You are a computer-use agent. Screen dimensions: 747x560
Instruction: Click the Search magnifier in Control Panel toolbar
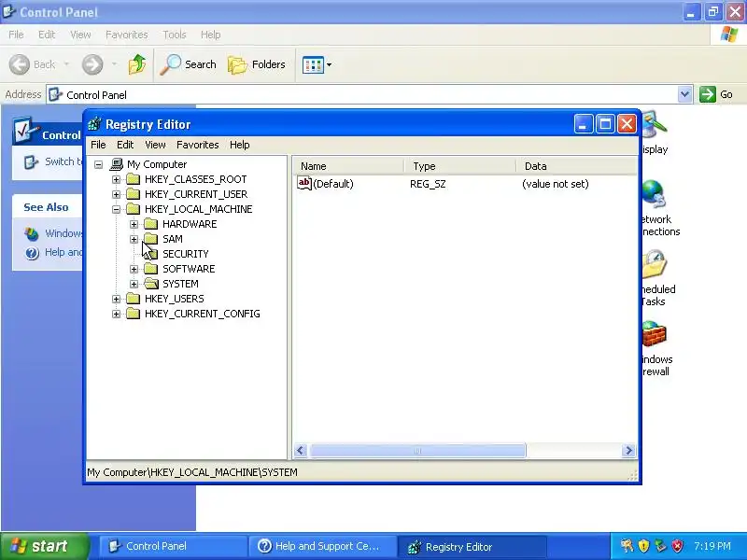[171, 64]
